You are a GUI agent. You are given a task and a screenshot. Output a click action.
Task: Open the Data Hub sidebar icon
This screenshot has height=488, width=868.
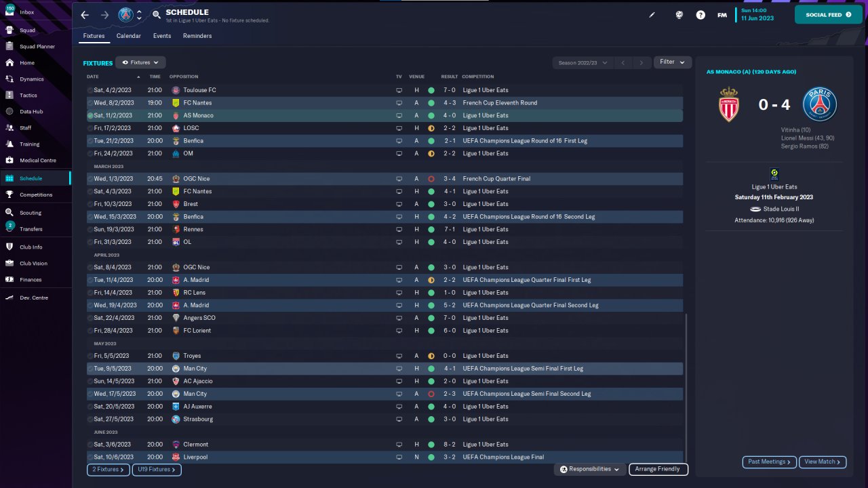pyautogui.click(x=9, y=111)
